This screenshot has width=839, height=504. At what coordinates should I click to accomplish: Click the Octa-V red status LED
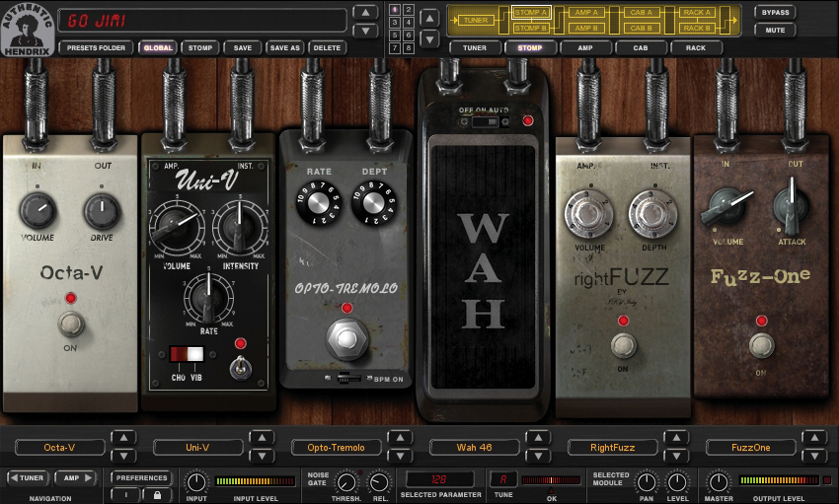click(71, 298)
